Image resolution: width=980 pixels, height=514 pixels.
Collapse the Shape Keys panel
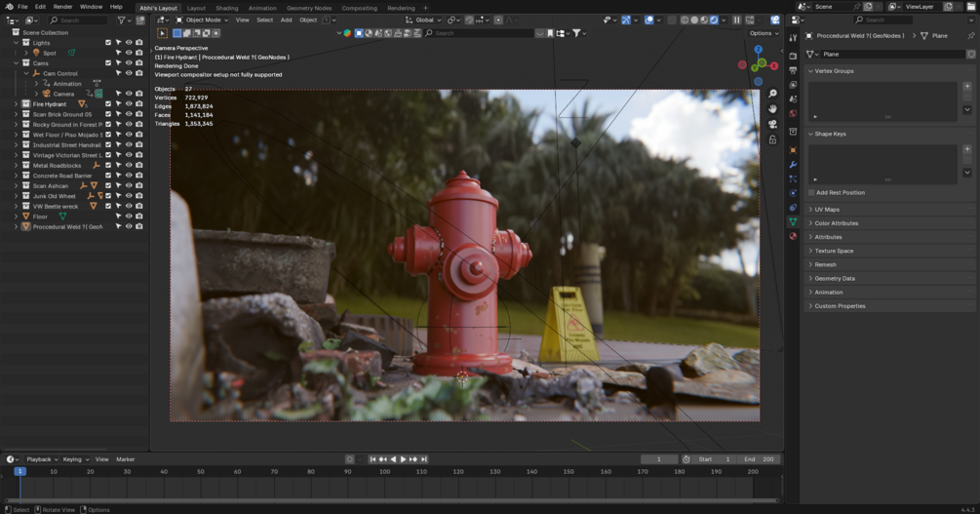(x=830, y=134)
